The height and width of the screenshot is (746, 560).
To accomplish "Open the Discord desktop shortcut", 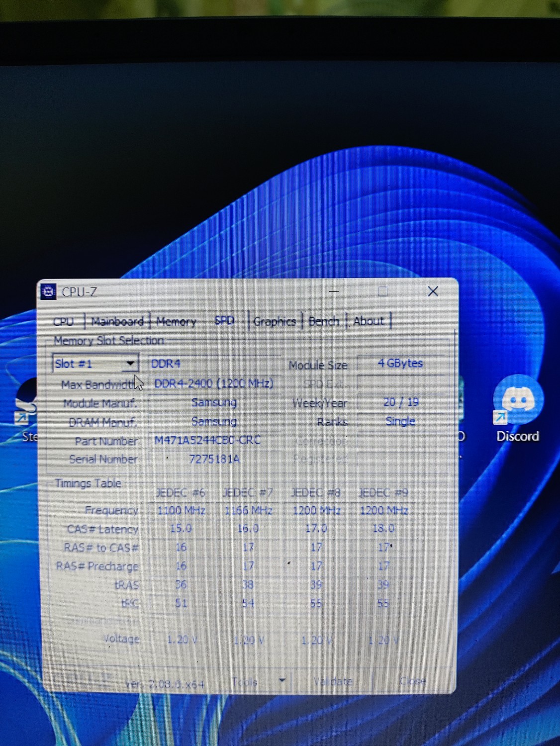I will click(518, 408).
